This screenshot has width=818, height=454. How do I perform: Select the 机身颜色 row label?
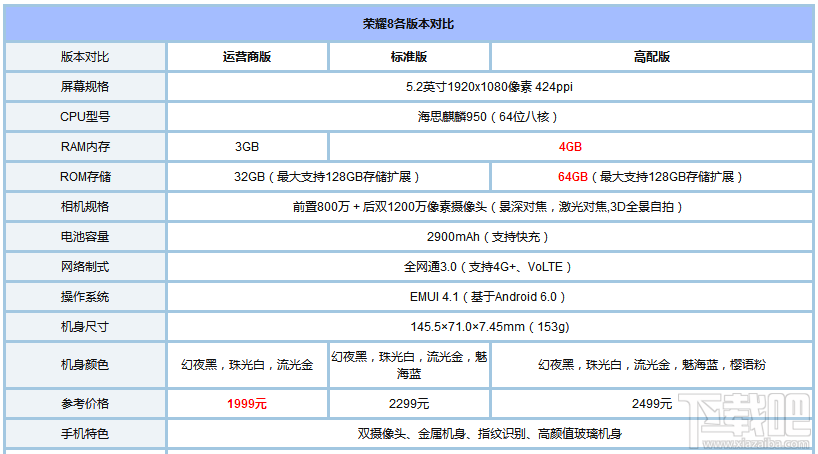[85, 365]
